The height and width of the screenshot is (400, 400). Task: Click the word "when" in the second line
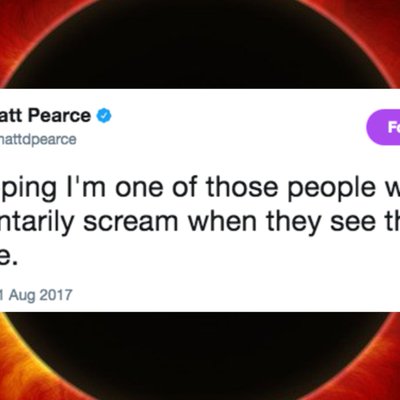click(x=220, y=221)
